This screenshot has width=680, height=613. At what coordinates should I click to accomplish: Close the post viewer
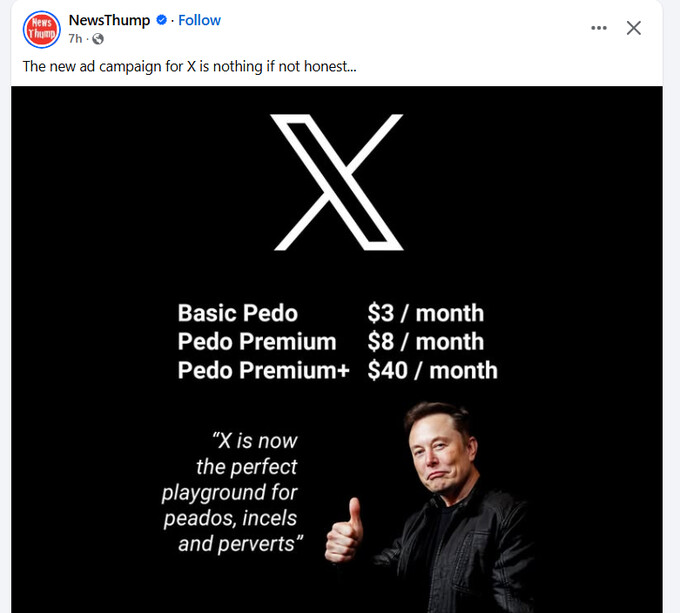click(x=634, y=28)
